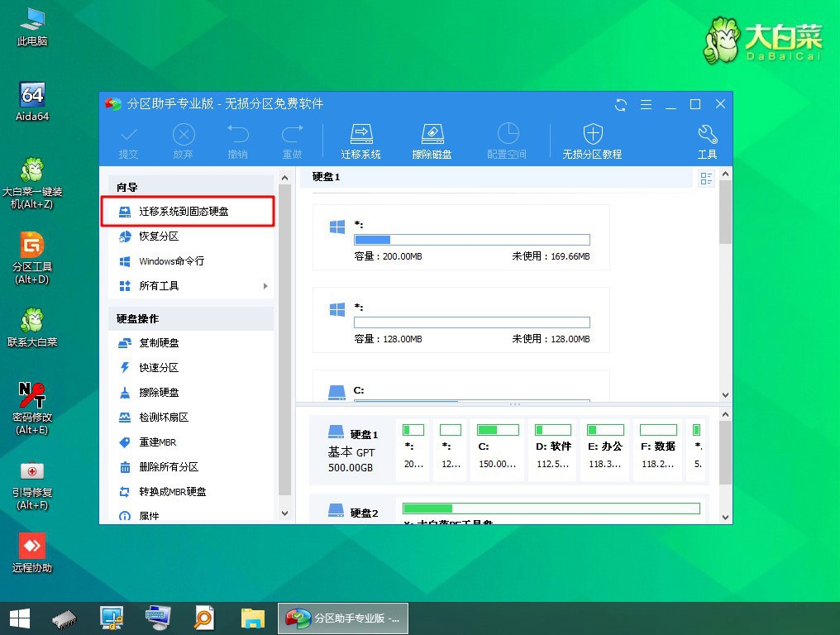The width and height of the screenshot is (840, 635).
Task: Select the 迁移系统 toolbar icon
Action: (360, 140)
